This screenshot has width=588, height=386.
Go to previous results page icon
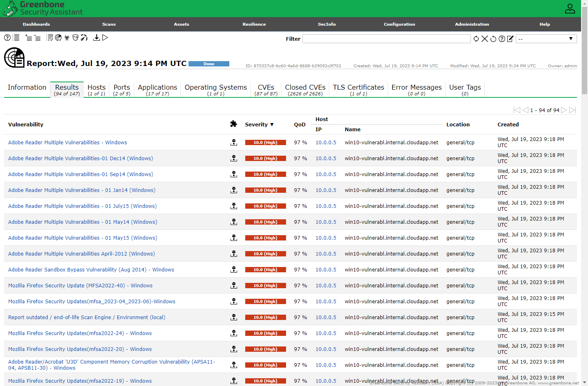click(x=526, y=110)
